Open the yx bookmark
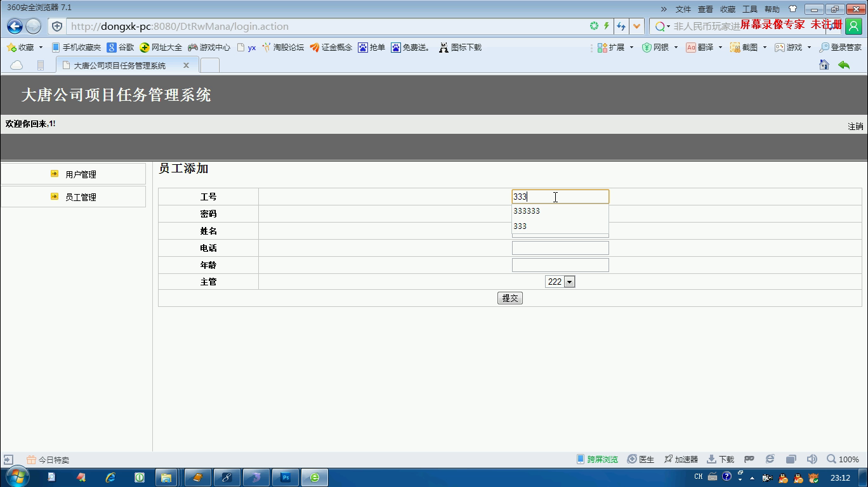 point(246,48)
